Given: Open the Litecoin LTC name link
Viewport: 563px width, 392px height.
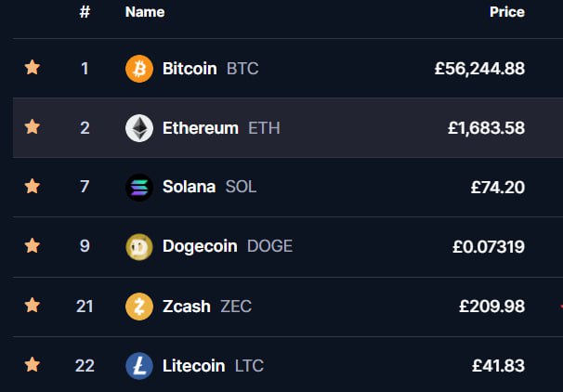Looking at the screenshot, I should 193,366.
